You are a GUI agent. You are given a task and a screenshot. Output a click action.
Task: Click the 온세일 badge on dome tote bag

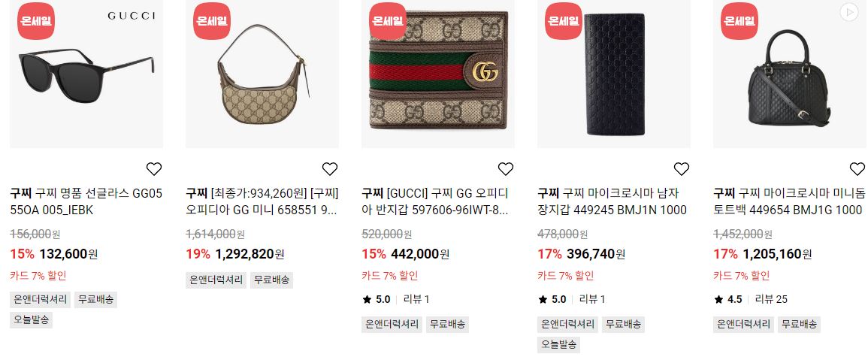(x=739, y=21)
